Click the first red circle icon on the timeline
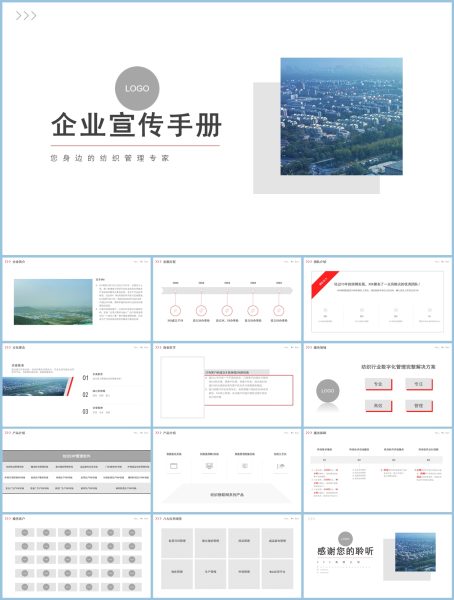Screen dimensions: 454x600 pyautogui.click(x=175, y=310)
